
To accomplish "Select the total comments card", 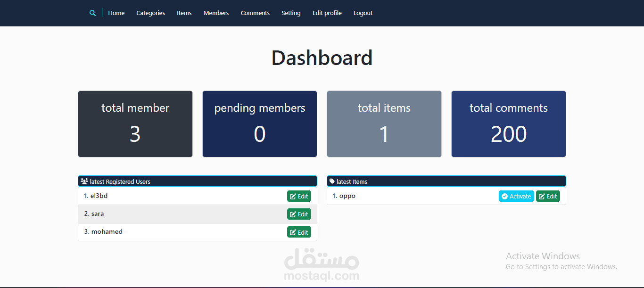I will click(508, 124).
